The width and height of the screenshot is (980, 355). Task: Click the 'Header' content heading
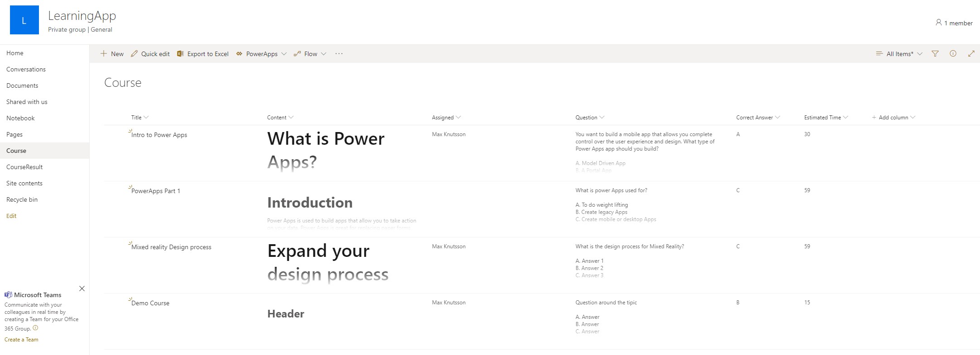click(x=286, y=314)
